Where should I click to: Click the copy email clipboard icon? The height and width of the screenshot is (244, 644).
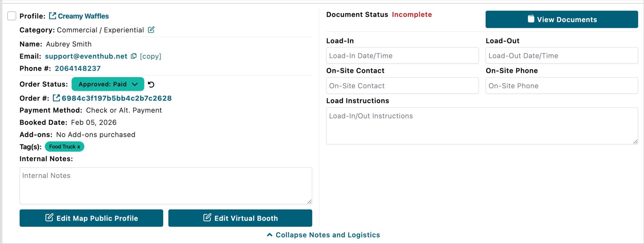[x=134, y=56]
